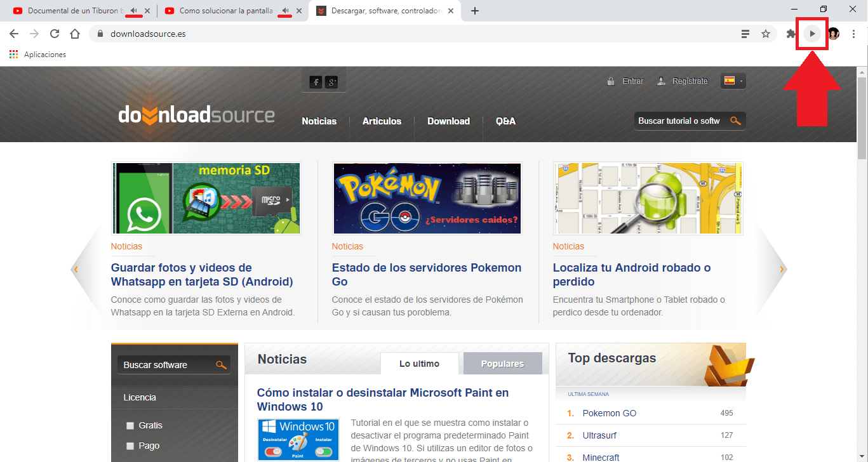The height and width of the screenshot is (462, 868).
Task: Select the Populares news tab
Action: pos(502,364)
